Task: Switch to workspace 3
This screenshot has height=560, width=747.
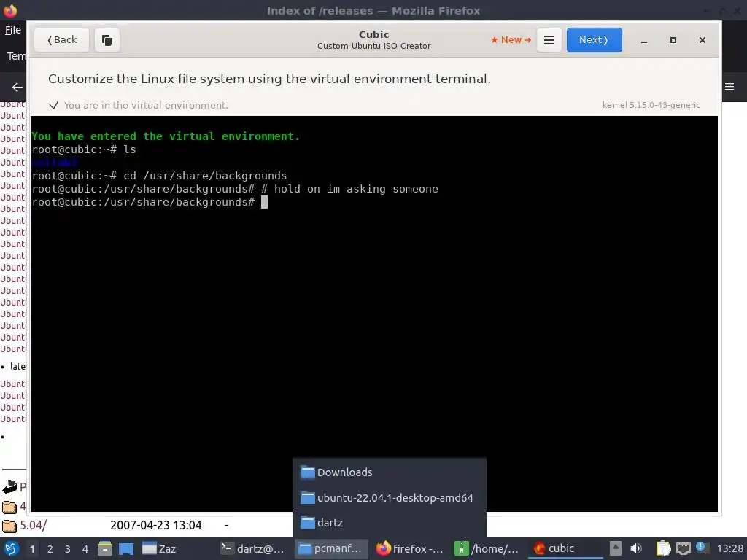Action: coord(67,549)
